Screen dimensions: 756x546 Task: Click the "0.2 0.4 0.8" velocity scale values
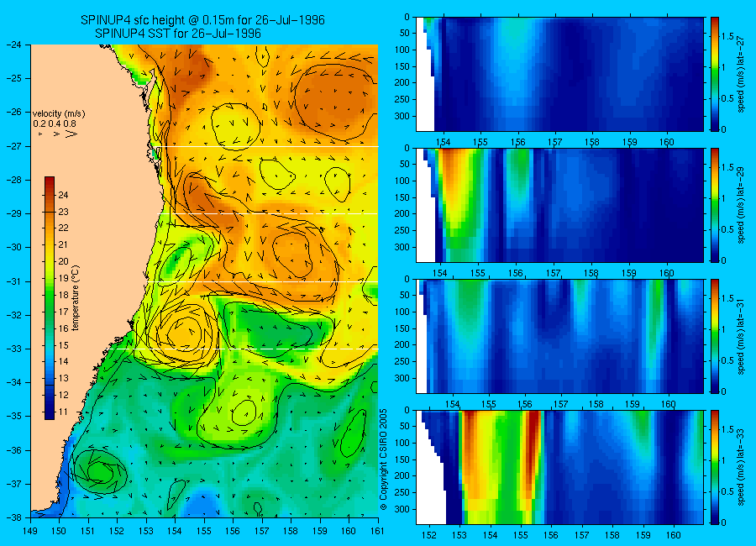[55, 123]
